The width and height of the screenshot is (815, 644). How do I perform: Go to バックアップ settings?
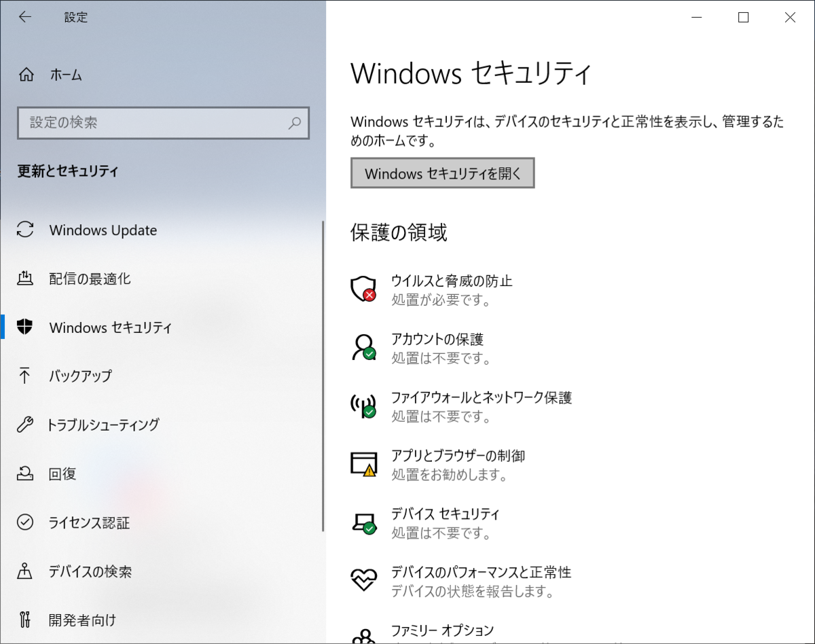pyautogui.click(x=80, y=376)
